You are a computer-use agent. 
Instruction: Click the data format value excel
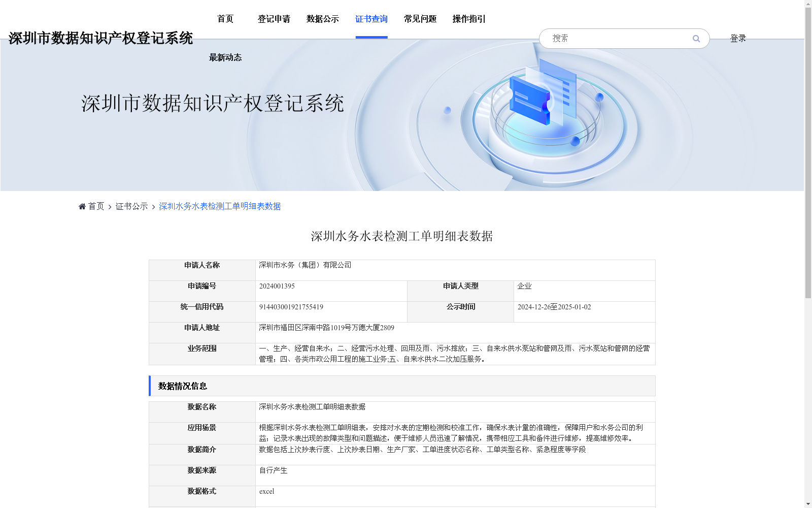[266, 491]
